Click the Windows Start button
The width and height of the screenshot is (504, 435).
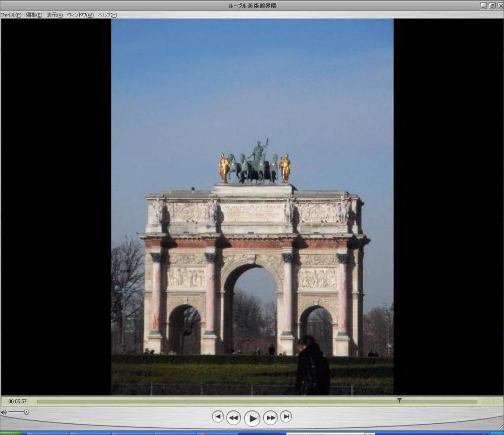tap(11, 433)
